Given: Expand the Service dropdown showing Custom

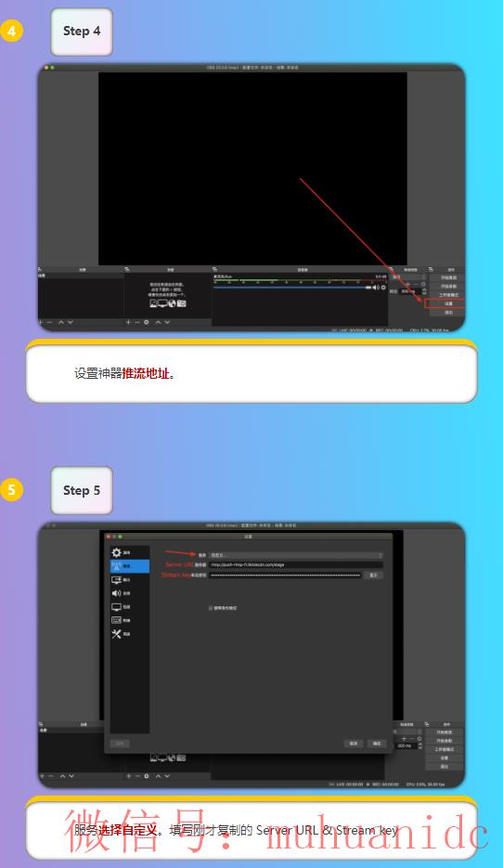Looking at the screenshot, I should [x=296, y=555].
